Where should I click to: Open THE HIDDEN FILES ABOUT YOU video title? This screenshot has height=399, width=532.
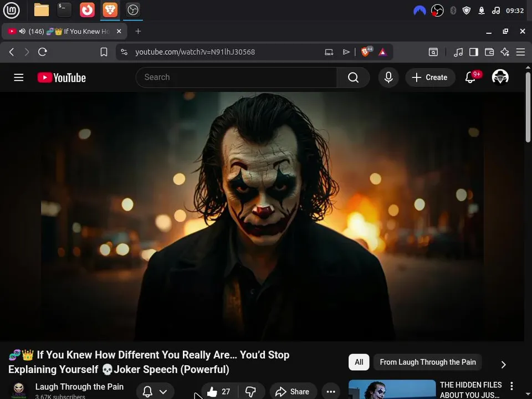point(470,390)
